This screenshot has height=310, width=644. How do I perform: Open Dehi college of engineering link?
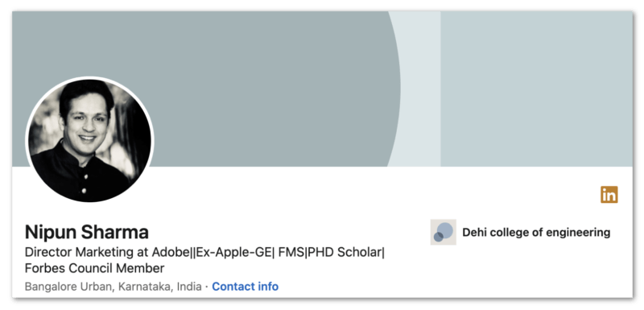coord(536,233)
